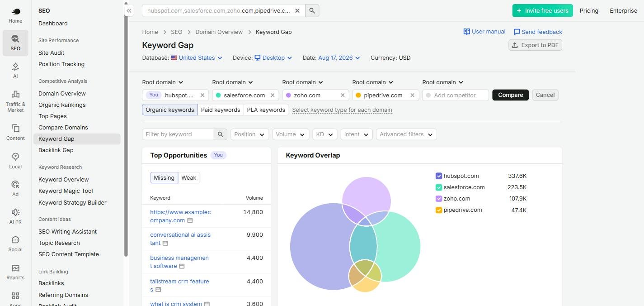Open the Volume filter dropdown

point(291,134)
